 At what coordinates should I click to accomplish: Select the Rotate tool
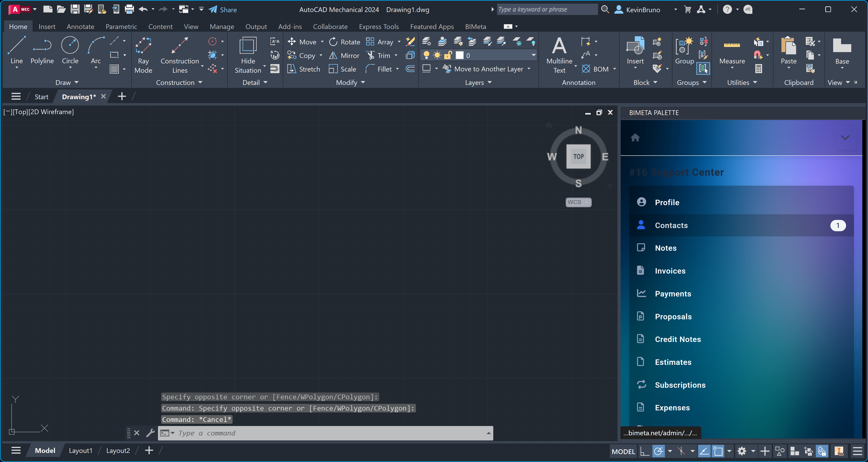pos(344,42)
